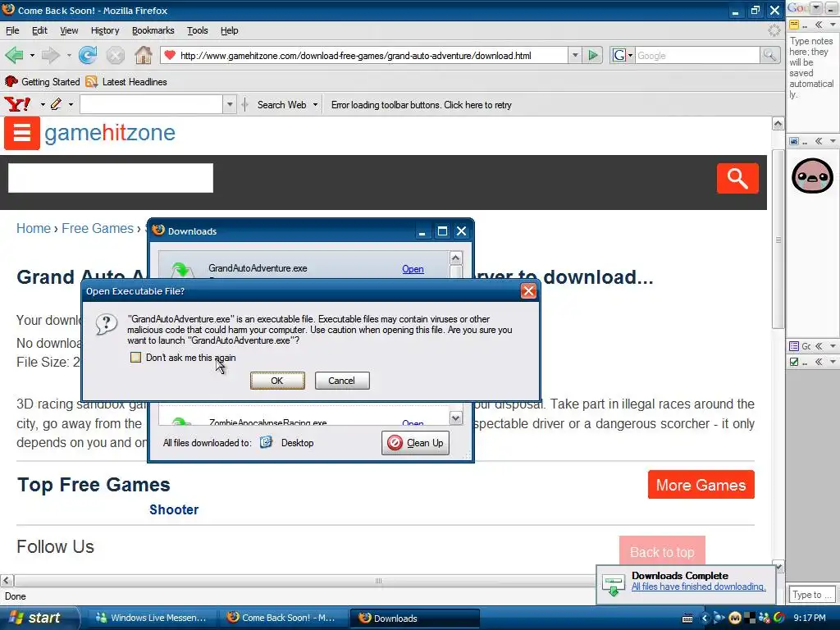Viewport: 840px width, 630px height.
Task: Open the View menu
Action: tap(69, 30)
